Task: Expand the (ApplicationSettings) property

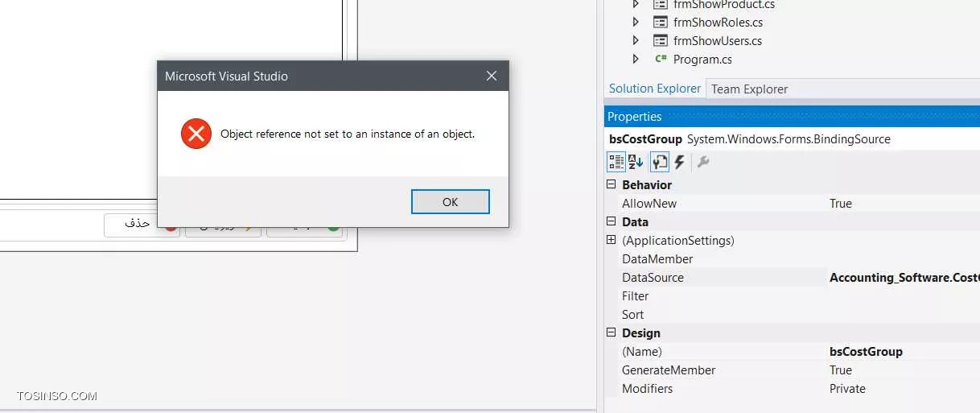Action: (x=611, y=240)
